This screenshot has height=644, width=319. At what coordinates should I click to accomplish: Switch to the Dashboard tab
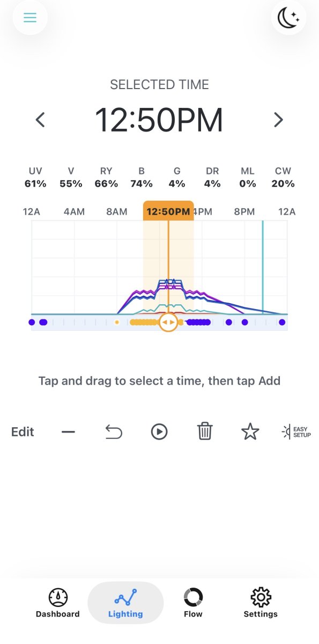pos(58,603)
